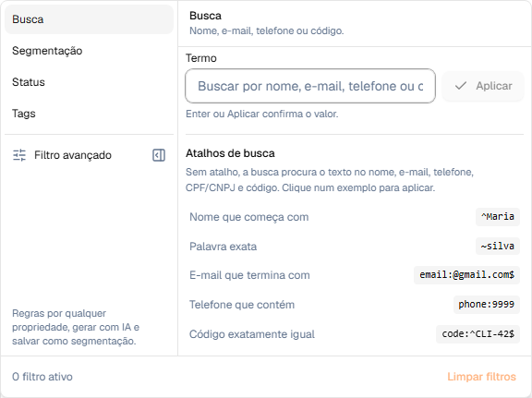Click the "Regras por qualquer propriedade" description text
This screenshot has width=532, height=398.
(x=76, y=327)
